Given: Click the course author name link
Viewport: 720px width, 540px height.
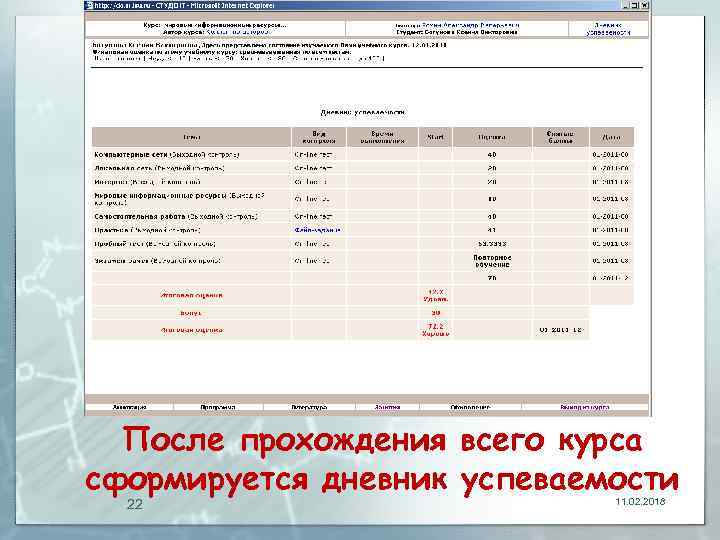Looking at the screenshot, I should pos(238,33).
